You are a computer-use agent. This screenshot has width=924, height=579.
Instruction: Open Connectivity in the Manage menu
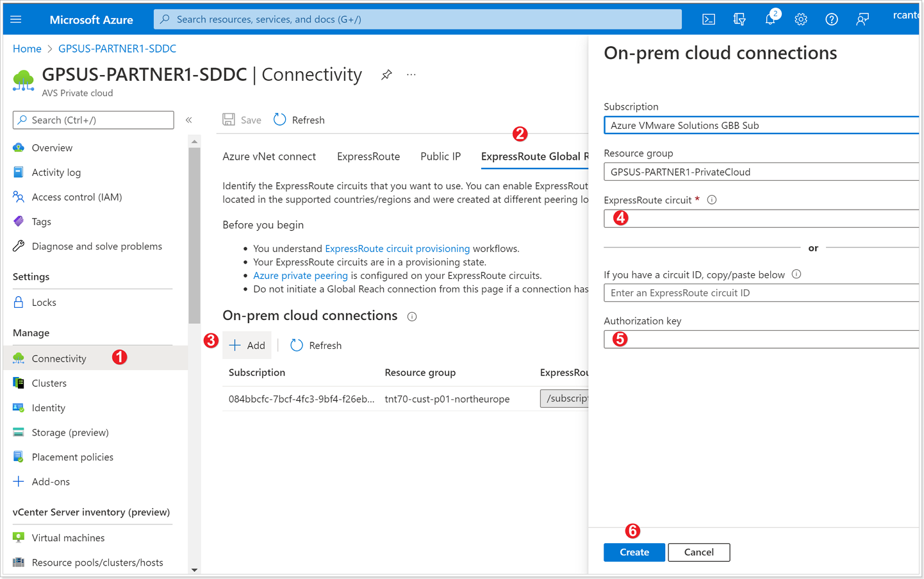pos(59,358)
